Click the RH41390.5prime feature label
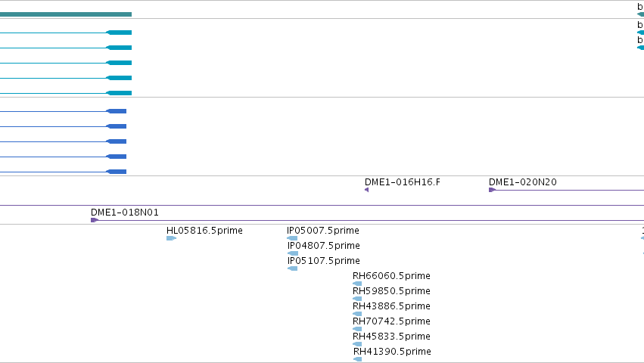644x363 pixels. 392,352
